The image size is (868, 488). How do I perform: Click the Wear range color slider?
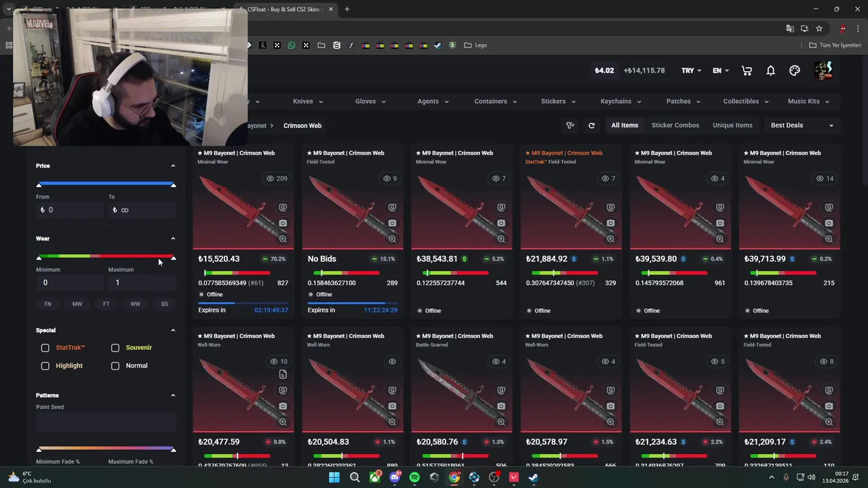click(106, 256)
